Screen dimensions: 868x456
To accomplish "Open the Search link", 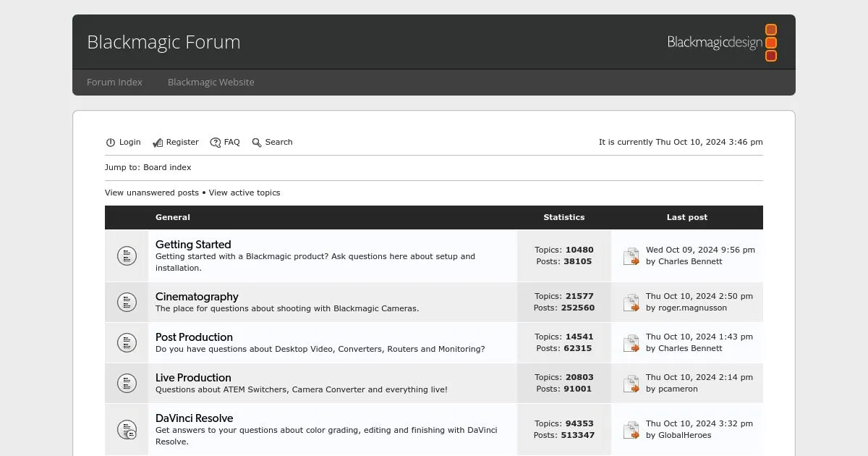I will tap(278, 142).
